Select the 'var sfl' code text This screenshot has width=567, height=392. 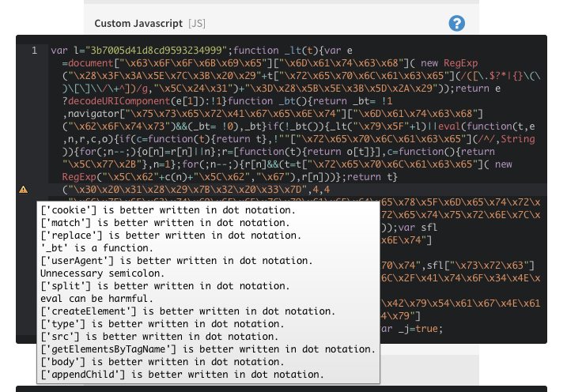pyautogui.click(x=418, y=228)
